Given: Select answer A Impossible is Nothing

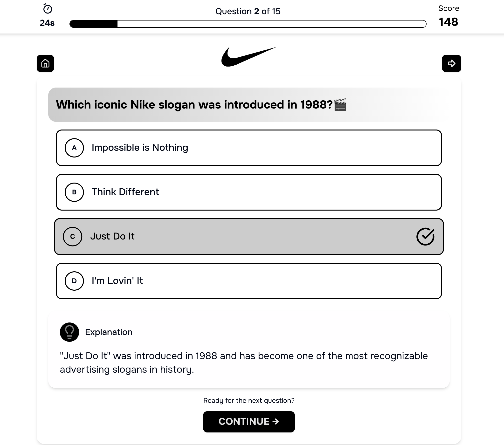Looking at the screenshot, I should [249, 148].
